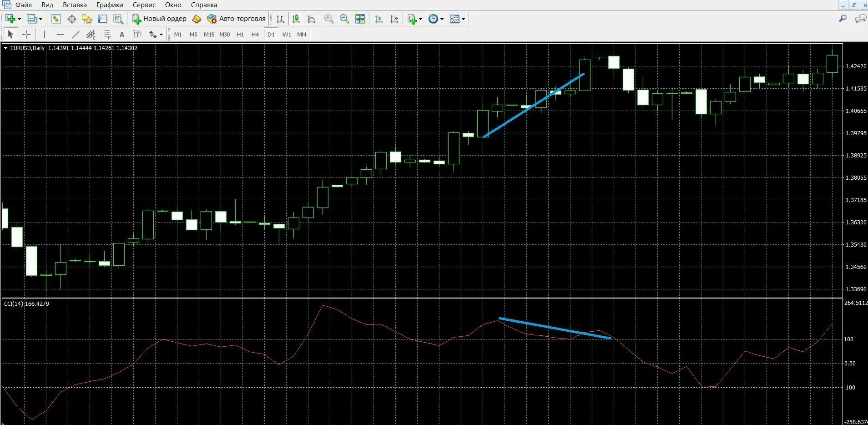
Task: Switch to the M5 timeframe
Action: tap(193, 34)
